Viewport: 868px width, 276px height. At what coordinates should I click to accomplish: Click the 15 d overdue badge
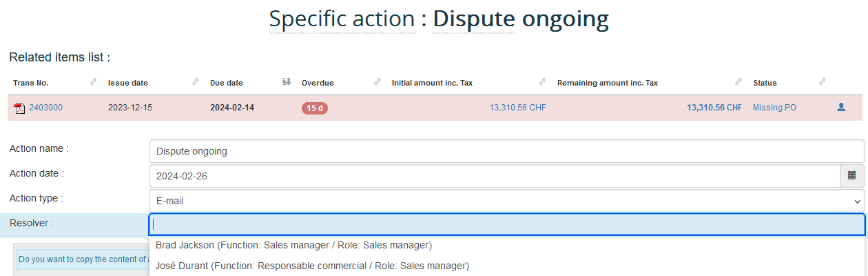point(314,108)
